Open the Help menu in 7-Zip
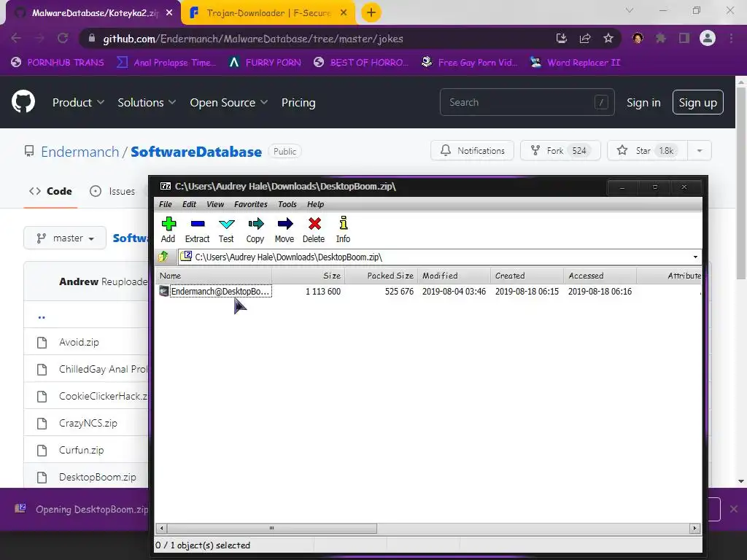The image size is (747, 560). coord(315,204)
